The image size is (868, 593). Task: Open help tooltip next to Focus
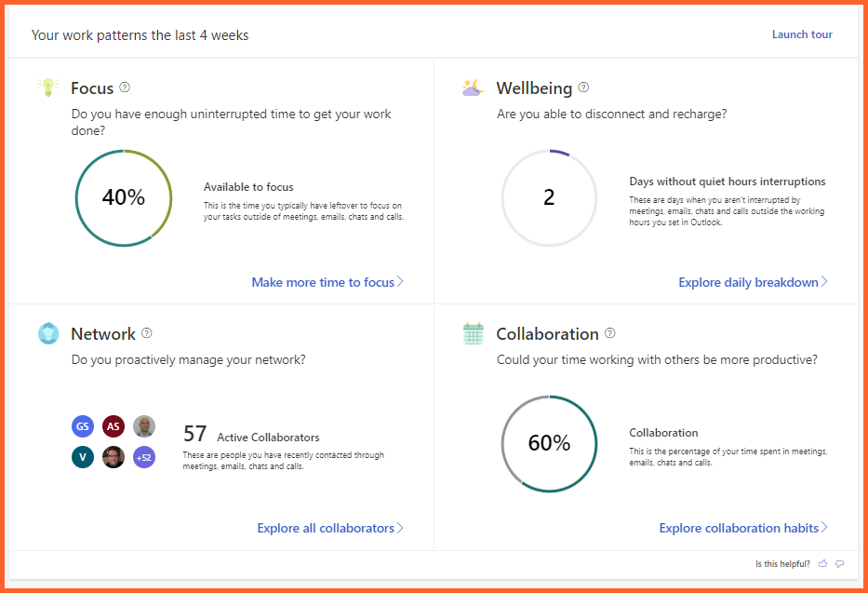point(125,88)
